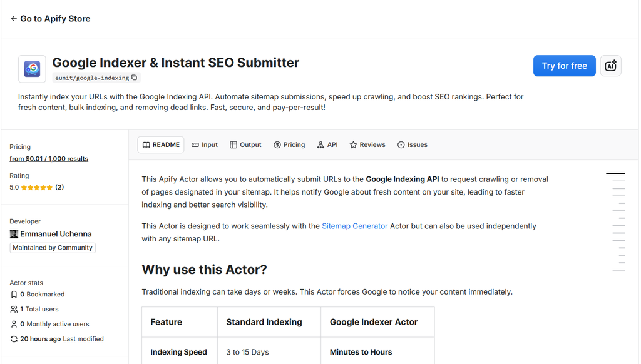This screenshot has width=641, height=364.
Task: Switch to the Issues tab
Action: click(412, 144)
